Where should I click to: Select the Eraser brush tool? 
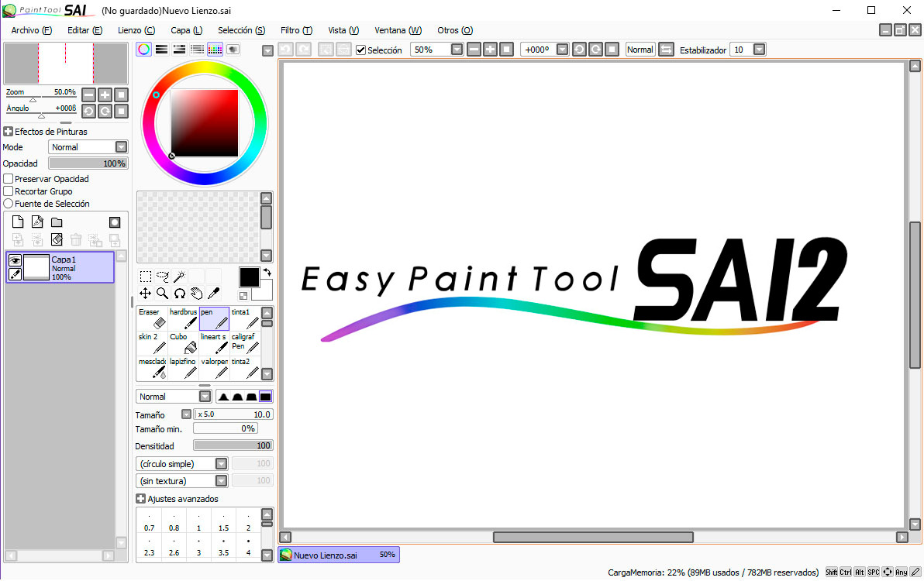click(152, 318)
